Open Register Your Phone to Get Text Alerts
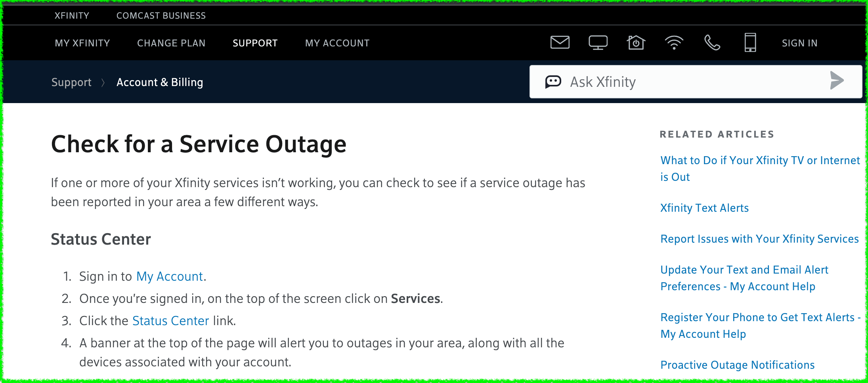The width and height of the screenshot is (868, 383). point(760,326)
